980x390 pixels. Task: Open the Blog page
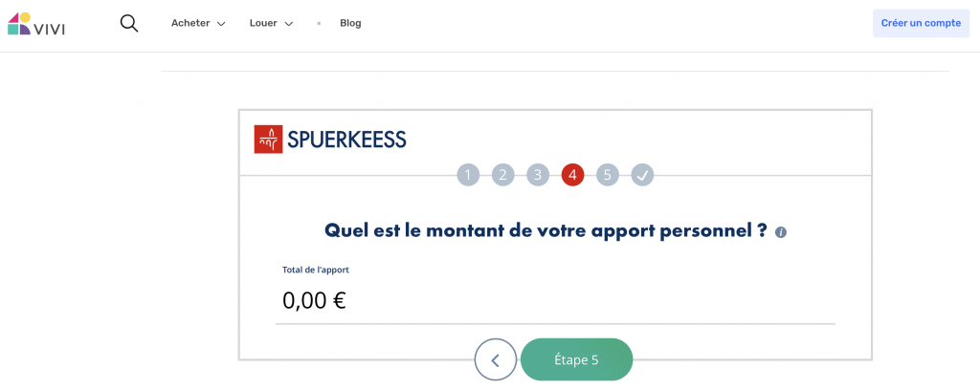(x=350, y=23)
